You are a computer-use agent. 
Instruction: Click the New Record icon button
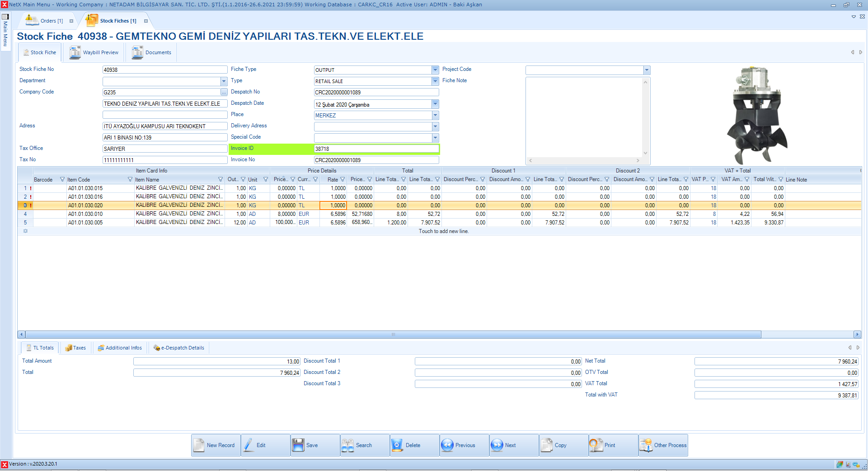tap(199, 445)
